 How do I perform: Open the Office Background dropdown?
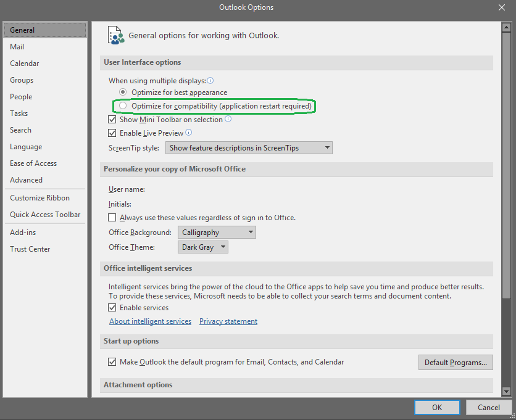(217, 232)
